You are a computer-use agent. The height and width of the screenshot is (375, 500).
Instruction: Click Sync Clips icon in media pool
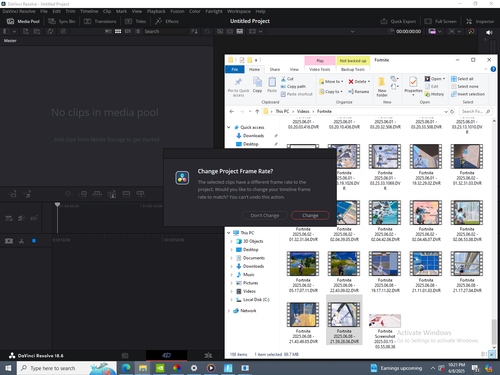coord(50,31)
